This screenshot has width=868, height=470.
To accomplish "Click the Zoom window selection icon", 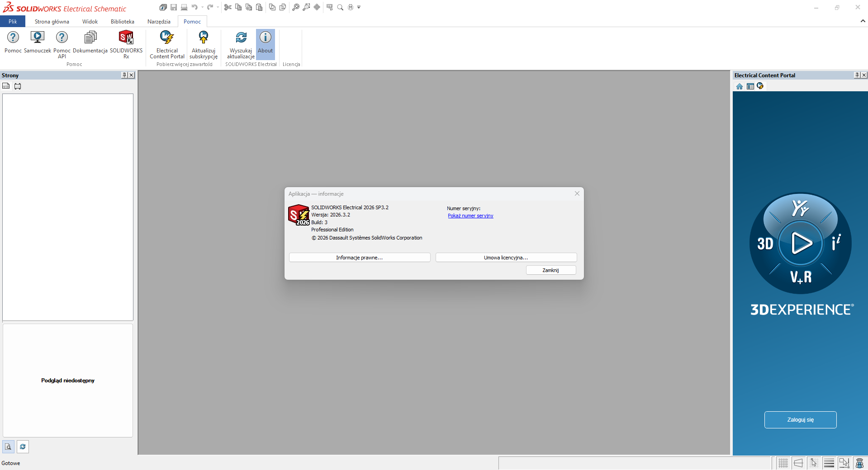I will [x=306, y=7].
